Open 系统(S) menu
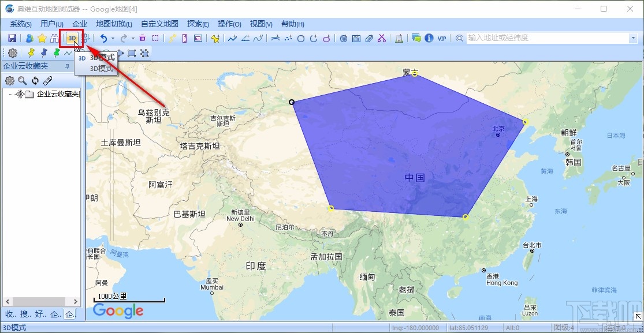 click(21, 24)
